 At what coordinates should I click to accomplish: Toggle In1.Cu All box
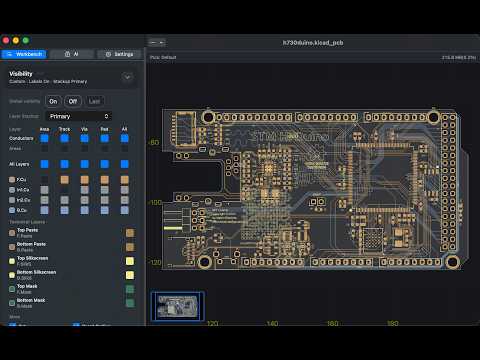[x=125, y=190]
